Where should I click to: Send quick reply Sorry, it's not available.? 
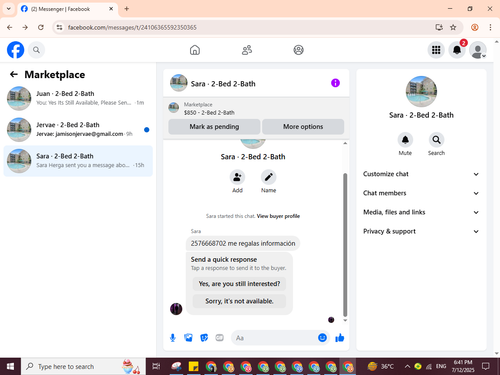point(239,301)
